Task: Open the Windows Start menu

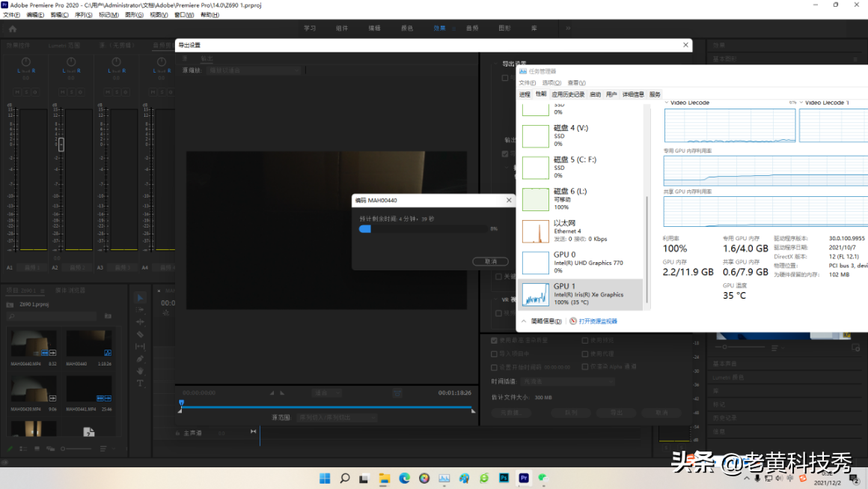Action: pyautogui.click(x=325, y=478)
